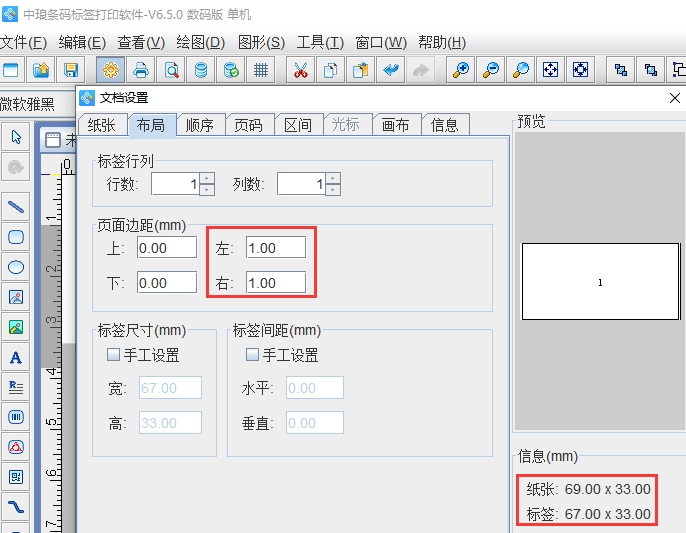Click the 左 margin input field
Screen dimensions: 686x533
tap(275, 248)
